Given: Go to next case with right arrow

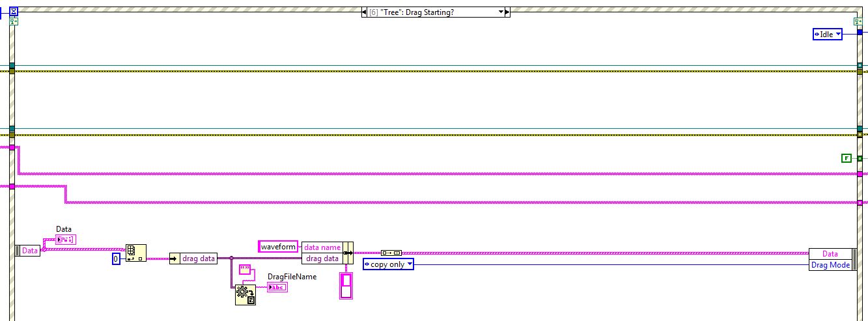Looking at the screenshot, I should pyautogui.click(x=508, y=12).
